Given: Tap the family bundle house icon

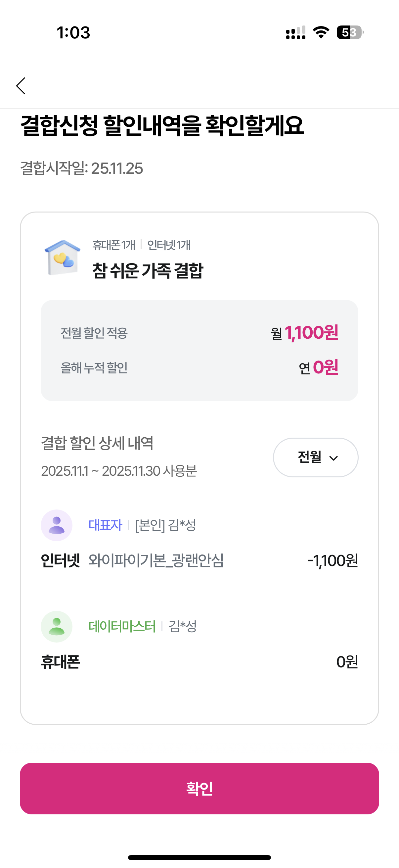Looking at the screenshot, I should (x=62, y=258).
